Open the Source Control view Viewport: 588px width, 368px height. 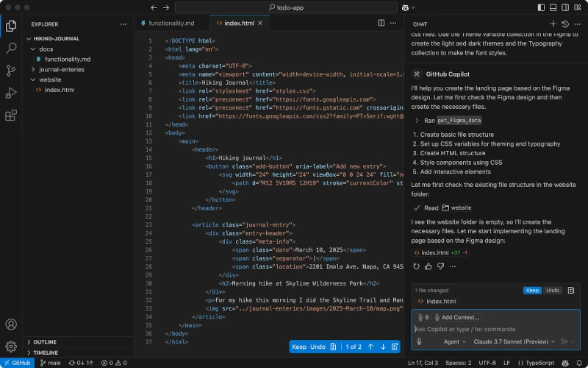(11, 70)
